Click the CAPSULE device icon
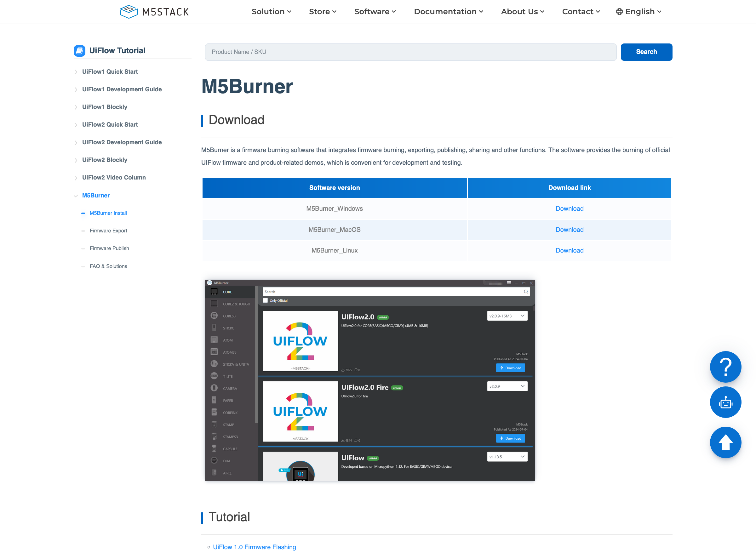The height and width of the screenshot is (553, 756). point(214,448)
